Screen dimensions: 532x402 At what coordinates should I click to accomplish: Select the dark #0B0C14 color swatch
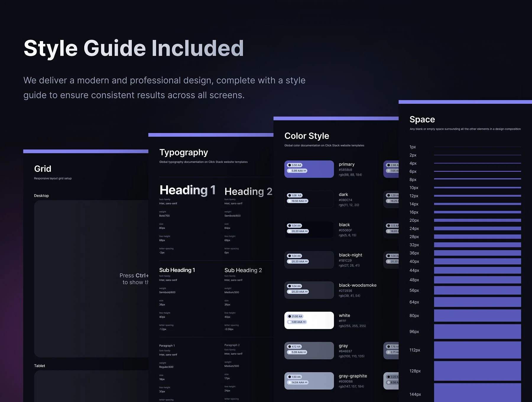click(309, 199)
